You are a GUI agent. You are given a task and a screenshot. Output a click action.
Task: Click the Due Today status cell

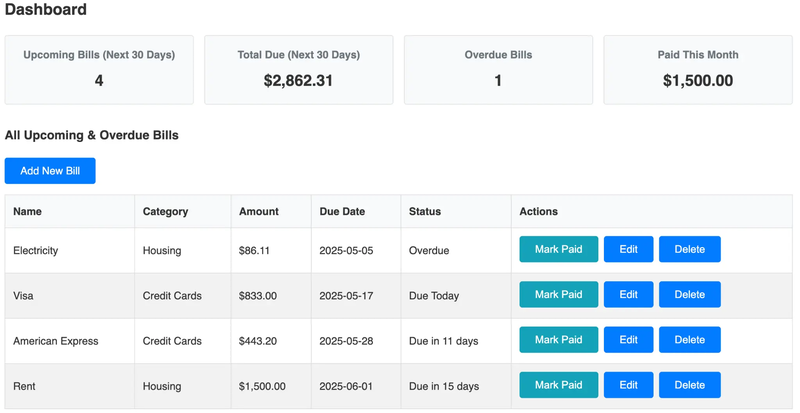click(x=456, y=296)
